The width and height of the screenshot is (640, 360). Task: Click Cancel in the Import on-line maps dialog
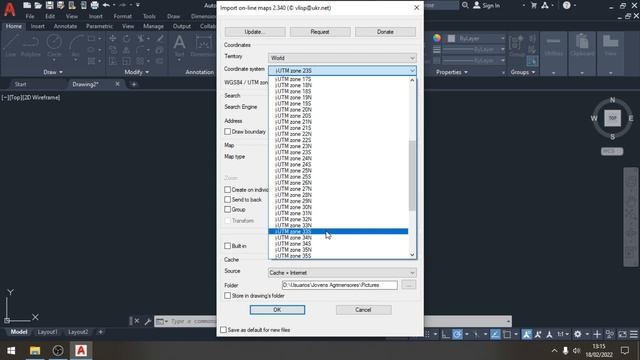click(363, 310)
